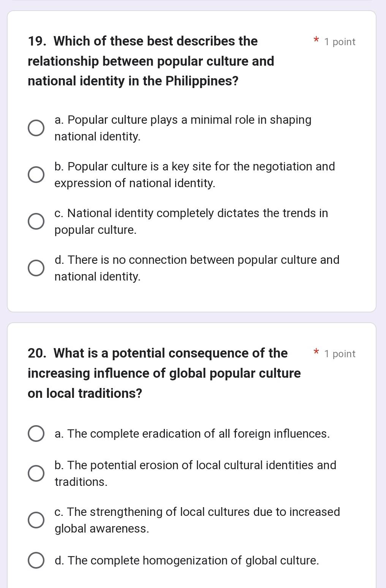Click the '1 point' label on question 19

[x=340, y=42]
